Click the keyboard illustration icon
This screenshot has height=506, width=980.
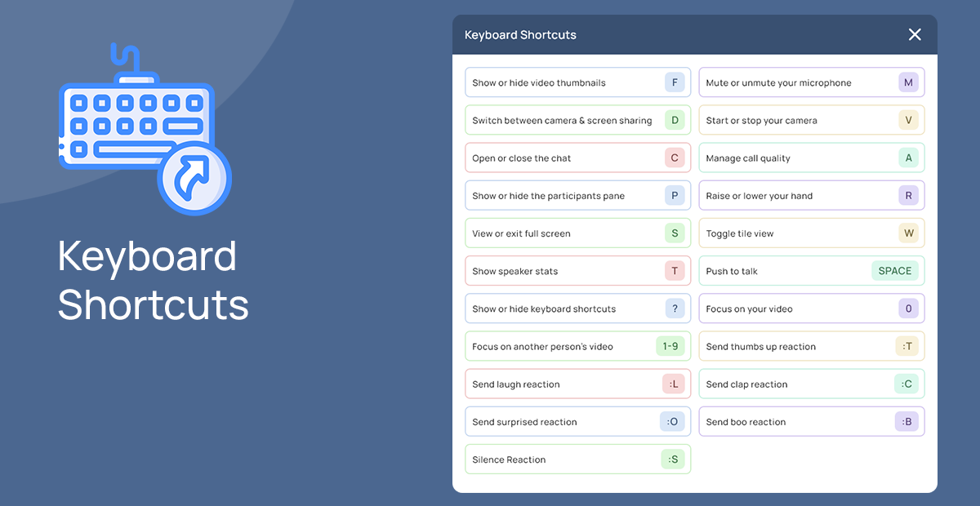point(144,131)
